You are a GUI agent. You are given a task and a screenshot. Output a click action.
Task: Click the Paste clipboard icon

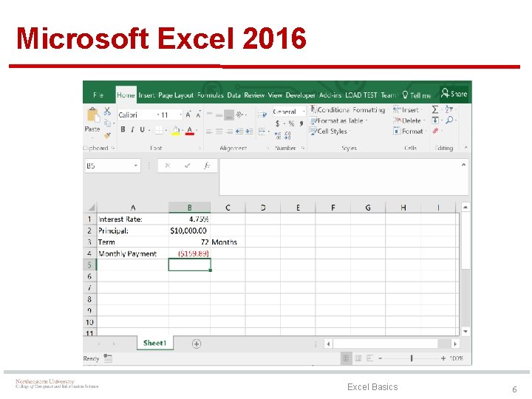[x=92, y=115]
